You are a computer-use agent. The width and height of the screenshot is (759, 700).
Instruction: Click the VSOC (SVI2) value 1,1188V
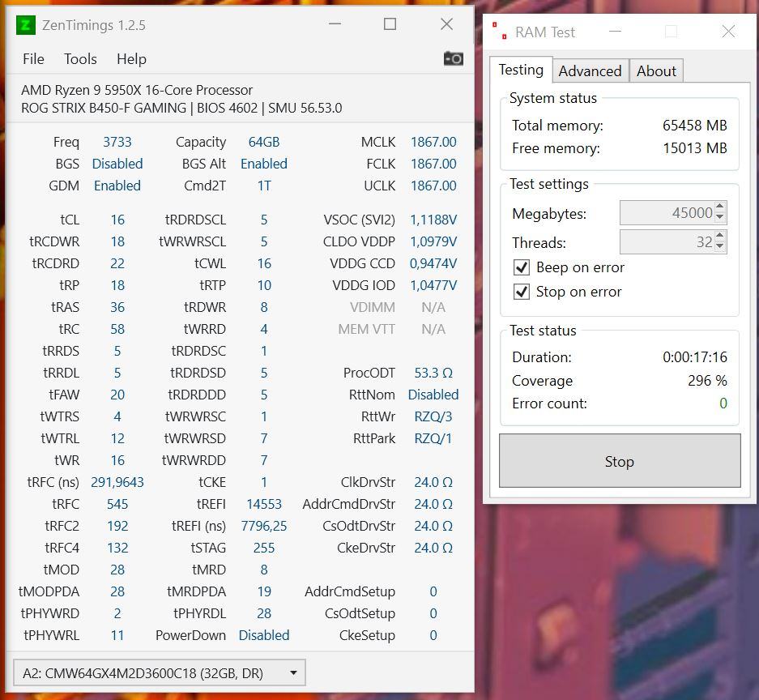(x=433, y=220)
